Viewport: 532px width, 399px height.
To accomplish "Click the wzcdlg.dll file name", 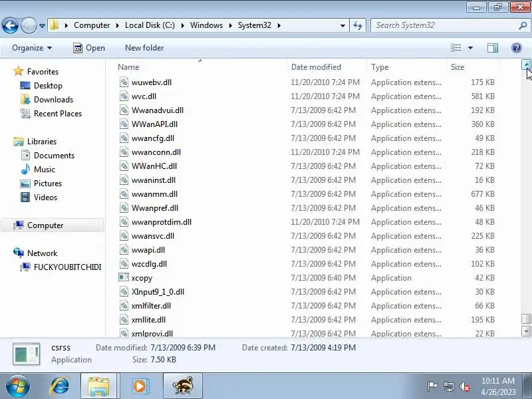I will coord(149,264).
